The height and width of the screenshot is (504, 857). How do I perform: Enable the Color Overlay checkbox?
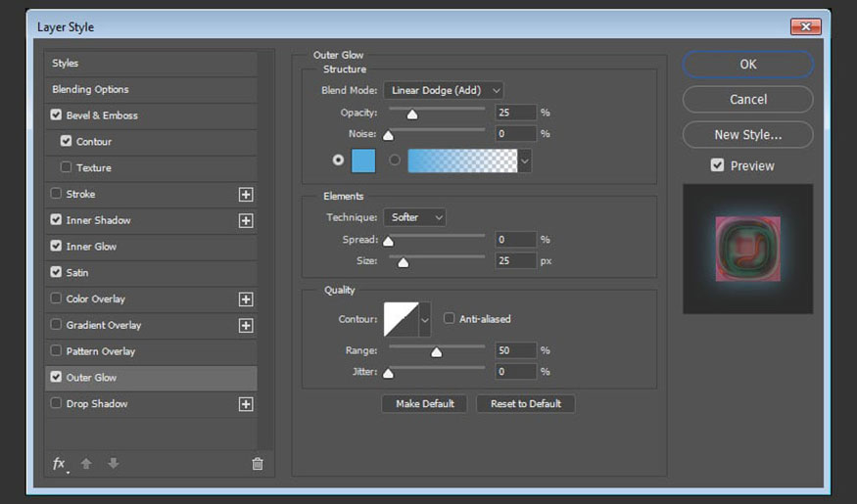click(56, 298)
